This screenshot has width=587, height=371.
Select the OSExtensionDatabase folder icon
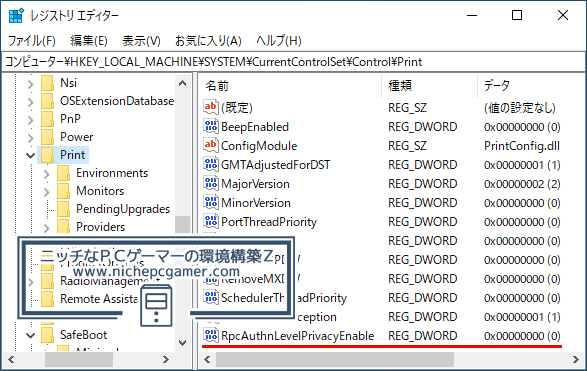48,101
